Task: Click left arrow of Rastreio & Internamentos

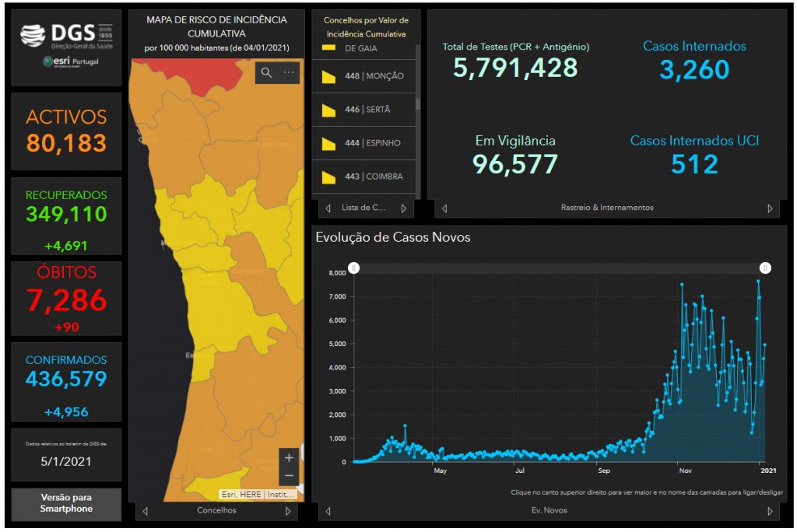Action: 444,208
